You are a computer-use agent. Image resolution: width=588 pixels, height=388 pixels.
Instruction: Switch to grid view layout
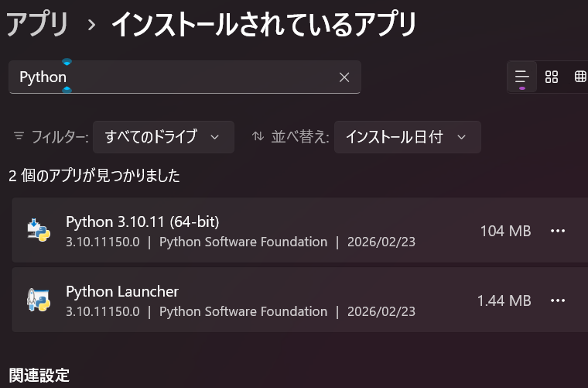point(551,77)
